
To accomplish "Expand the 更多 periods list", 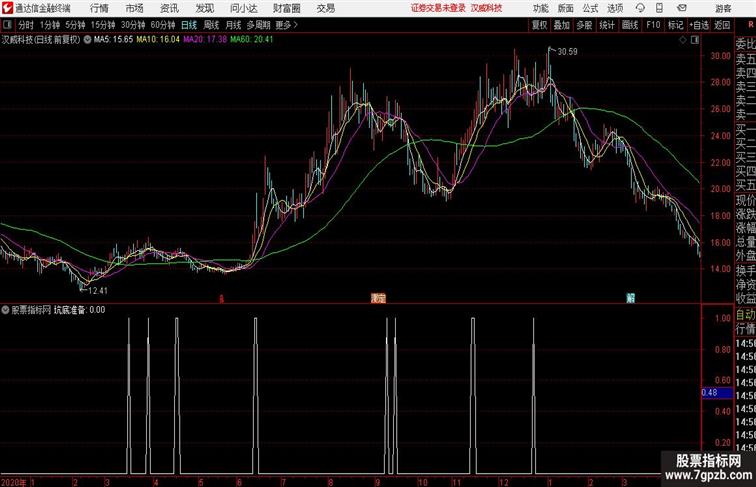I will (286, 25).
